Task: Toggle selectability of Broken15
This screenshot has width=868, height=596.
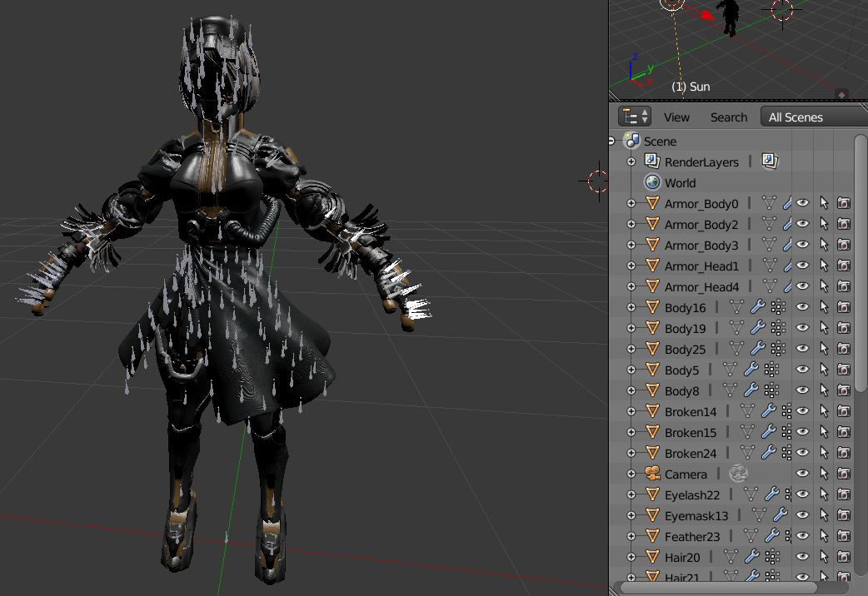Action: coord(824,432)
